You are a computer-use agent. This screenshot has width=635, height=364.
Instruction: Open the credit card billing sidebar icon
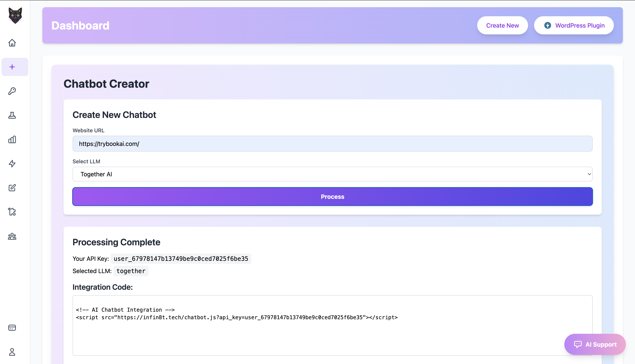[12, 328]
